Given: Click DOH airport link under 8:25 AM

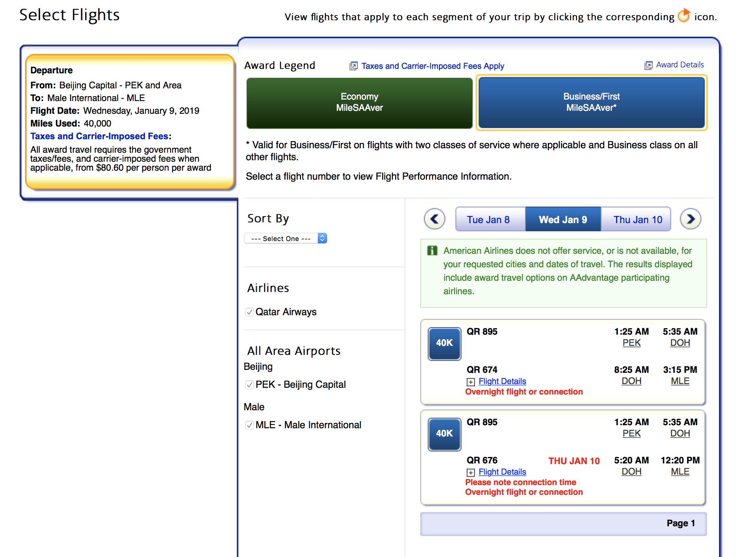Looking at the screenshot, I should coord(631,381).
